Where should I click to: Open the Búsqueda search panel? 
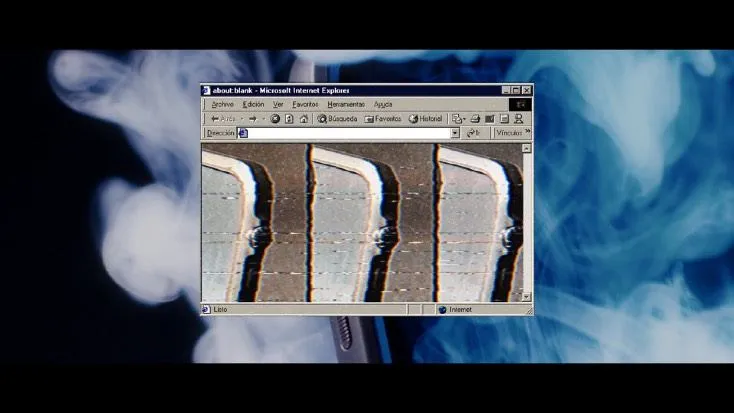338,119
